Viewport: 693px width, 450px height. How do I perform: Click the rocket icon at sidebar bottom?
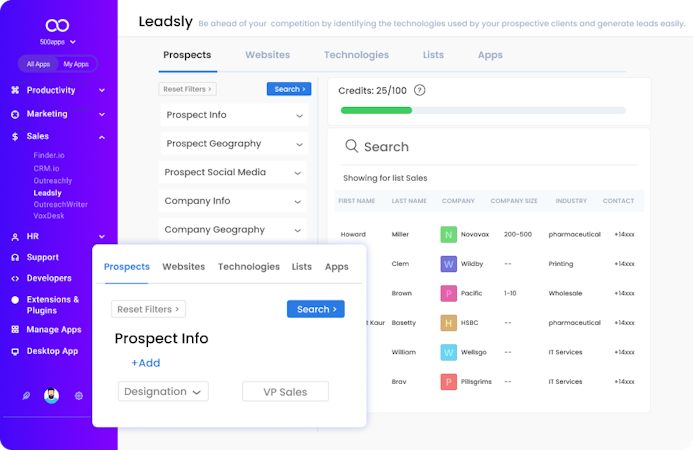(26, 396)
